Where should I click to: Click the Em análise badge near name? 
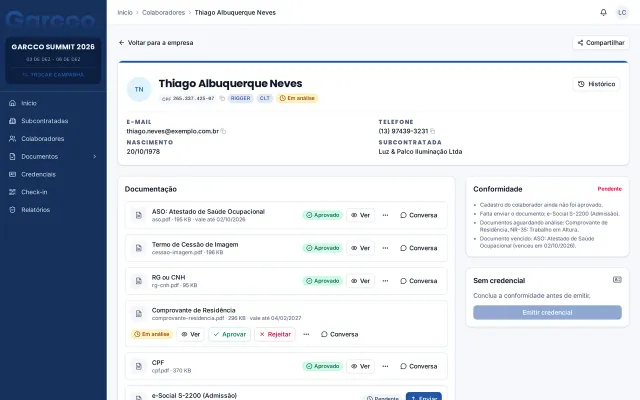tap(297, 98)
